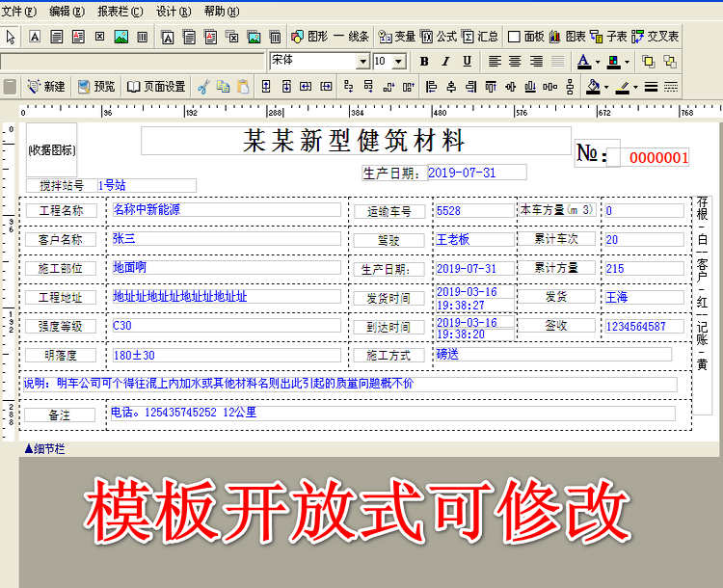Image resolution: width=723 pixels, height=588 pixels.
Task: Cut selection with scissors icon
Action: (203, 87)
